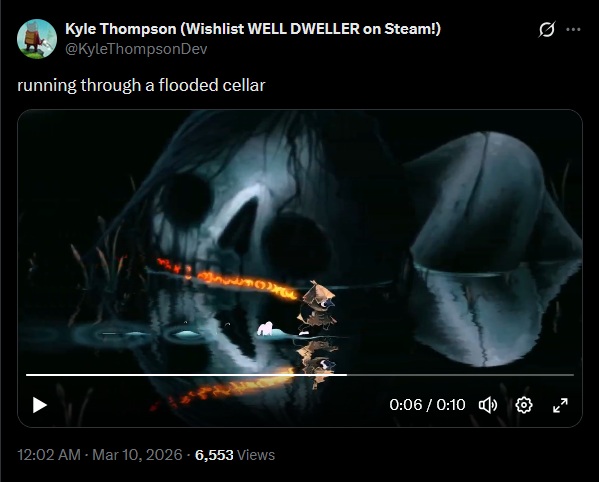Click the 12:02 AM post timestamp
This screenshot has width=599, height=482.
pos(49,455)
